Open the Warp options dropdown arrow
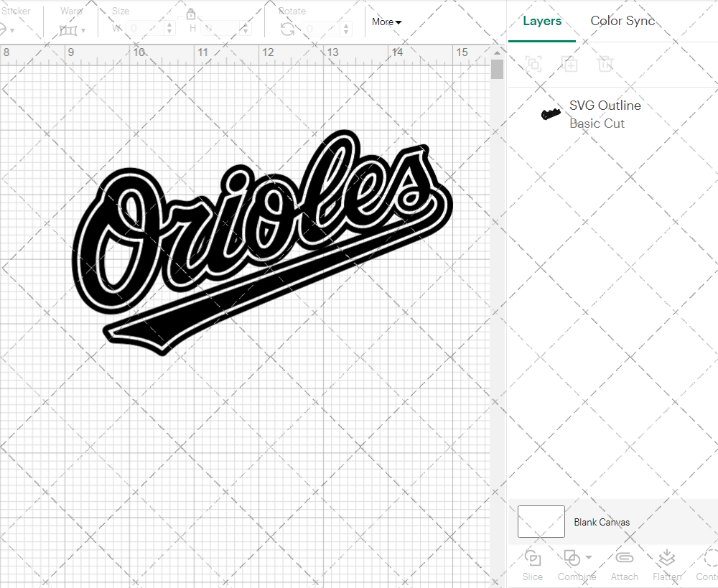718x588 pixels. point(85,29)
